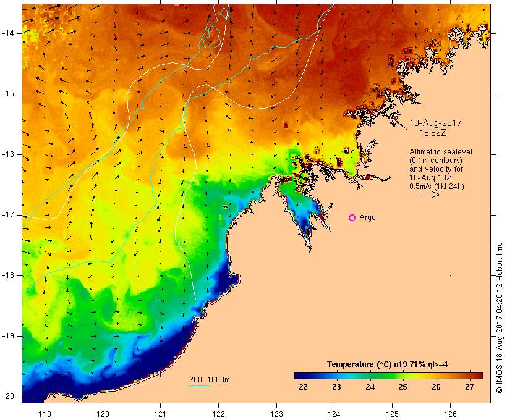Click the latitude axis label "-17"
The image size is (507, 420).
pyautogui.click(x=8, y=215)
